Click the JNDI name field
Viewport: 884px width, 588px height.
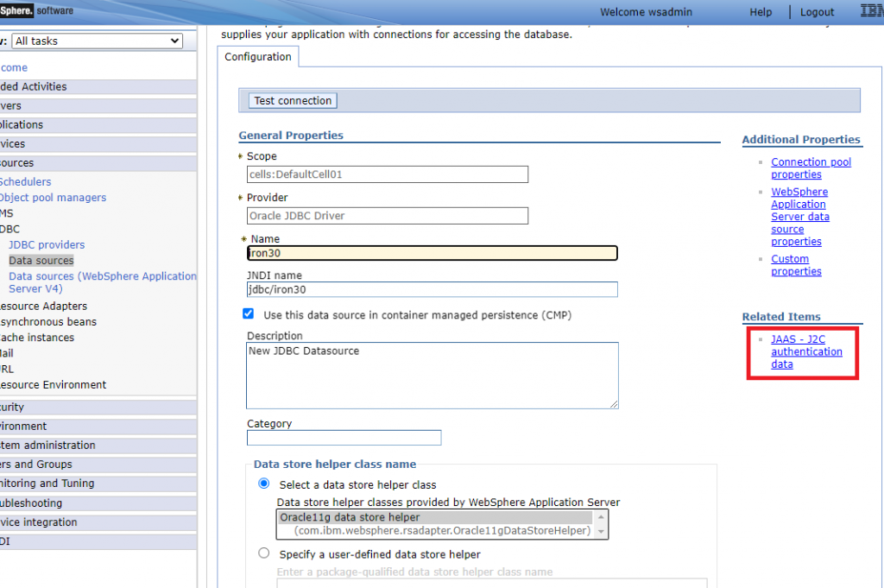click(x=433, y=289)
